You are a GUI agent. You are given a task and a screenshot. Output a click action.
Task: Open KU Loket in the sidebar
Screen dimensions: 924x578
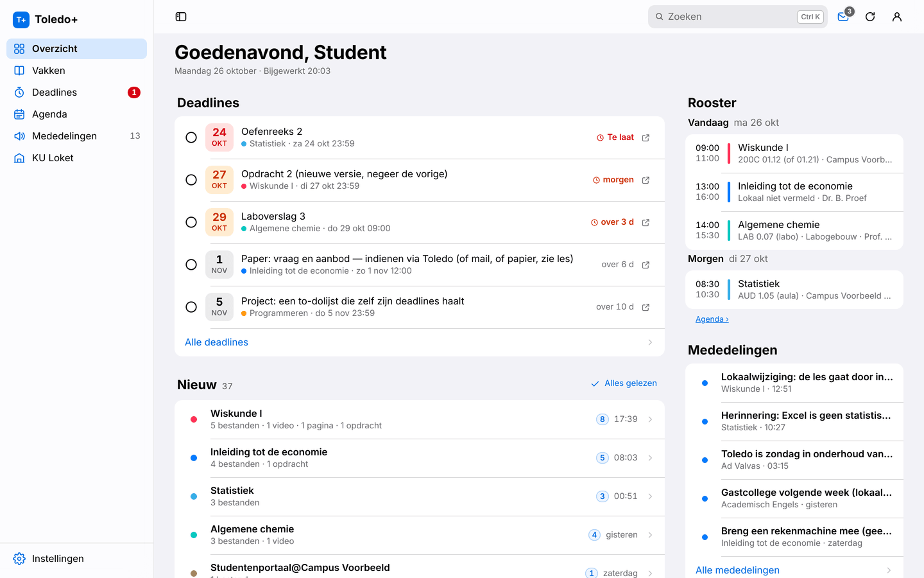click(x=76, y=158)
